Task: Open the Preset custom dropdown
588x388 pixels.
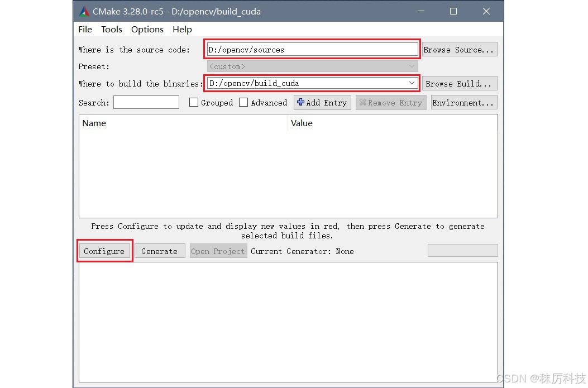Action: click(x=312, y=66)
